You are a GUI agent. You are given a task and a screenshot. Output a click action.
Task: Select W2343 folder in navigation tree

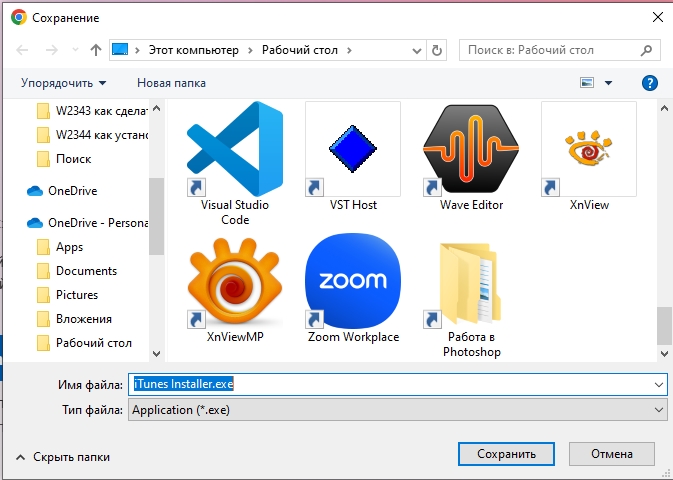[92, 111]
